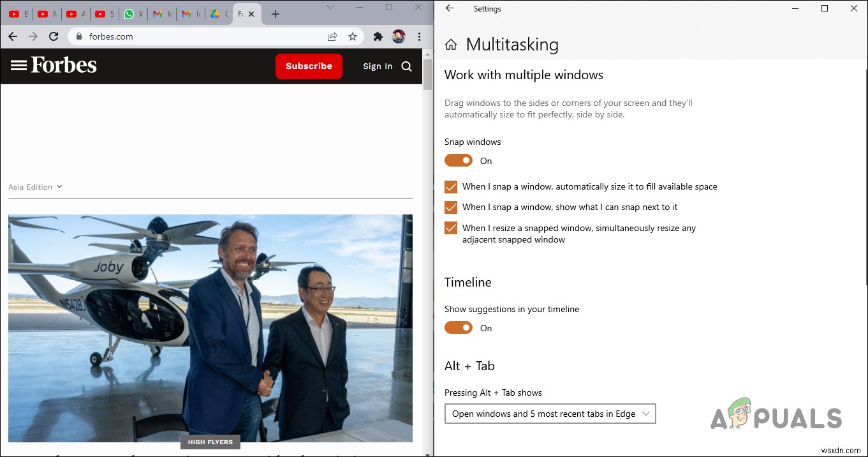Share this page using the address bar icon
This screenshot has height=457, width=868.
332,36
